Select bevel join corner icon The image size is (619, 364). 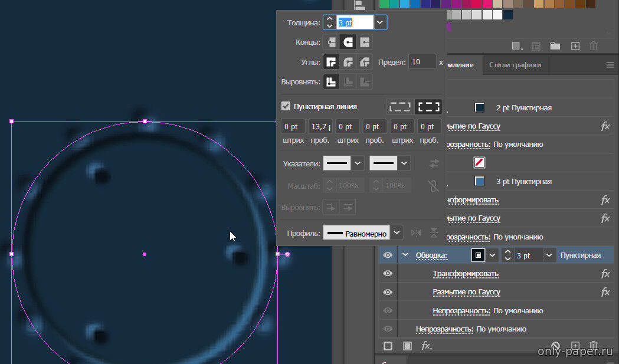pos(365,62)
